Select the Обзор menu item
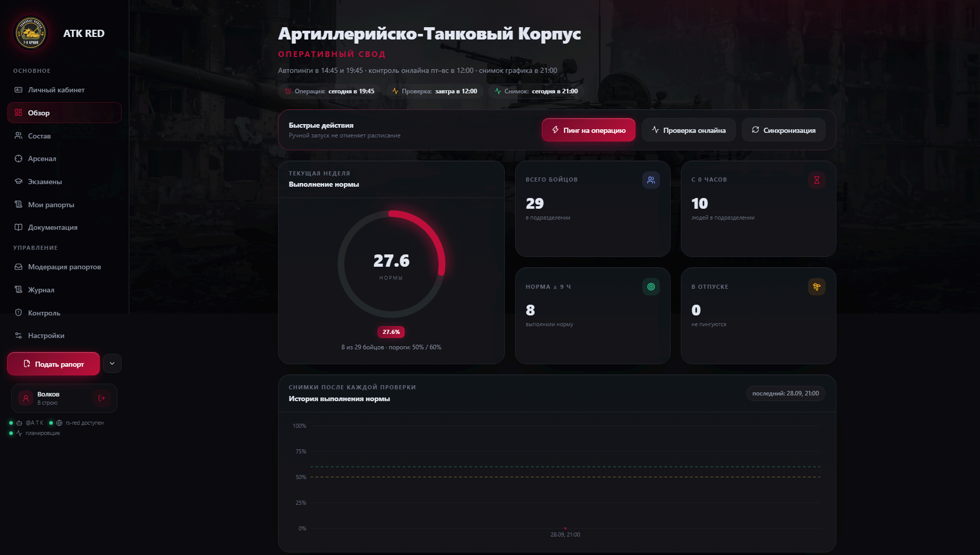Screen dimensions: 980x555 pos(64,113)
